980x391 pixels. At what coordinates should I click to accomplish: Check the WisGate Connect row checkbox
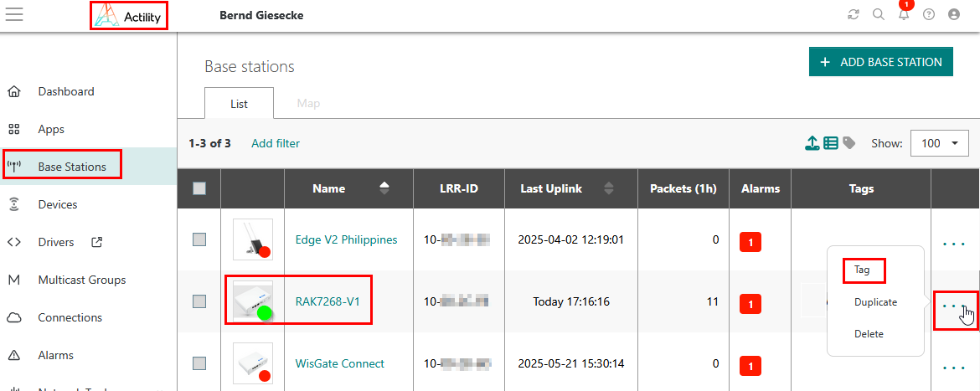pos(199,363)
